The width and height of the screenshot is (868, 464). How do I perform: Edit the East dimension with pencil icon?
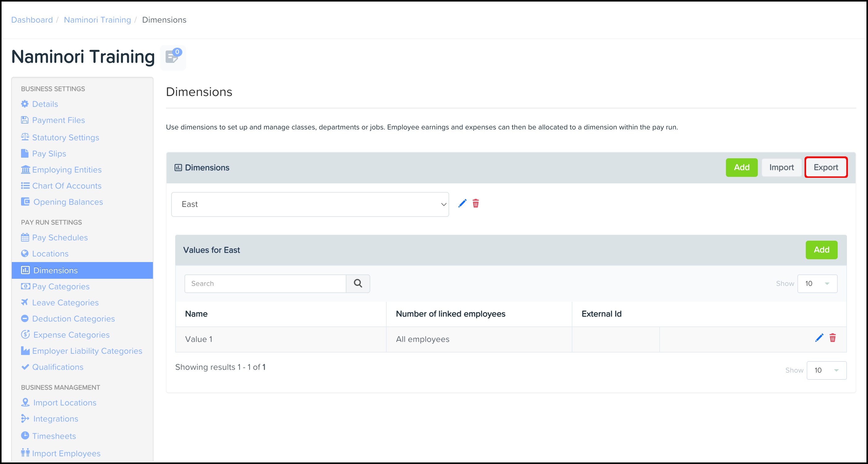pyautogui.click(x=462, y=203)
